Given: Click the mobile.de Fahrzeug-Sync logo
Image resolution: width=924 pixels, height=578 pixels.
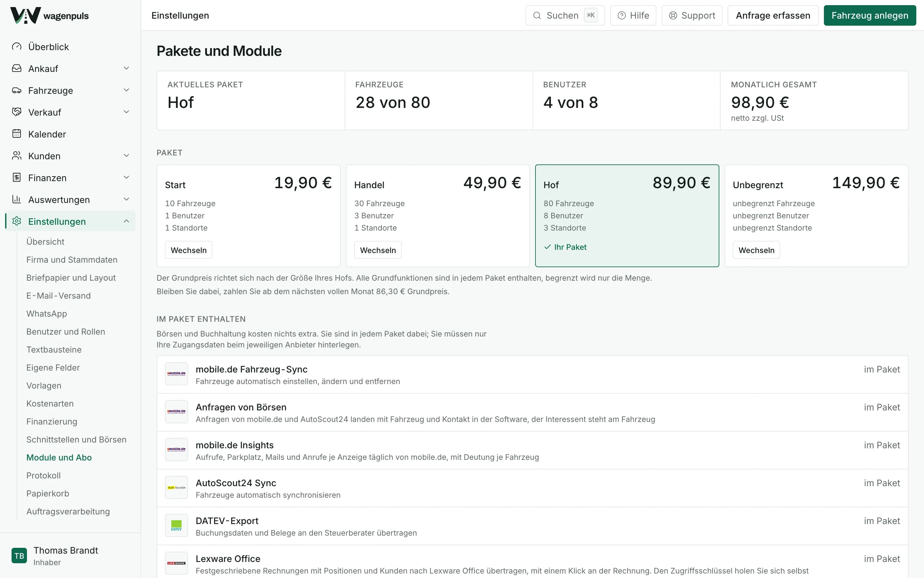Looking at the screenshot, I should pyautogui.click(x=176, y=374).
